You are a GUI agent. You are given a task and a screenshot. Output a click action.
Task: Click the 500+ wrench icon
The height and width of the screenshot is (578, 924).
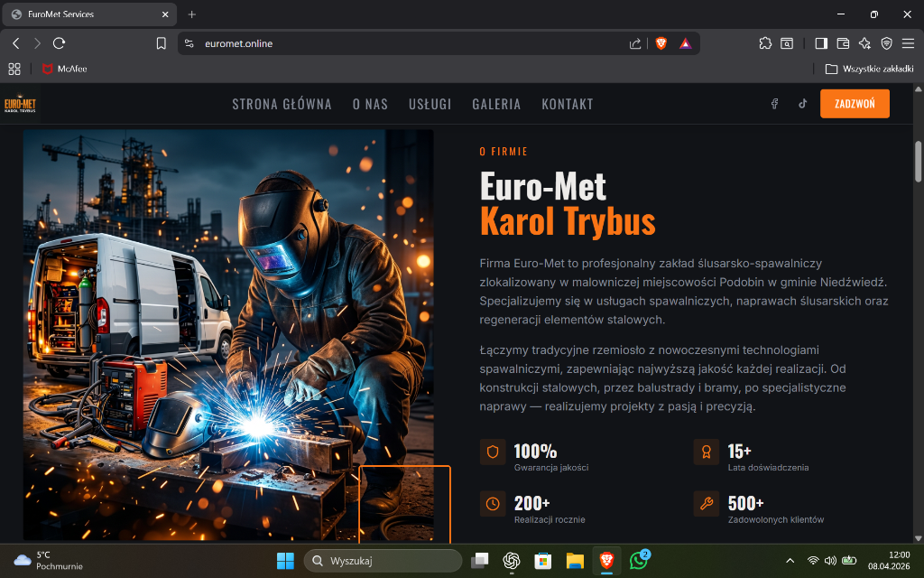coord(706,504)
